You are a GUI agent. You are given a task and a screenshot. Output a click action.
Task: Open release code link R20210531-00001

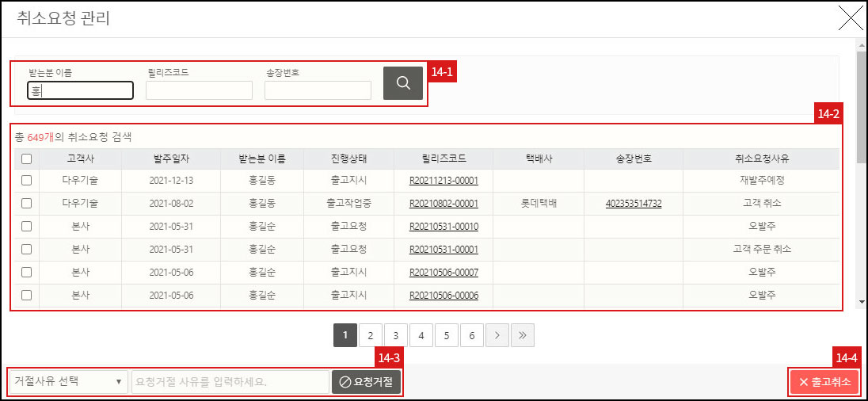click(444, 250)
